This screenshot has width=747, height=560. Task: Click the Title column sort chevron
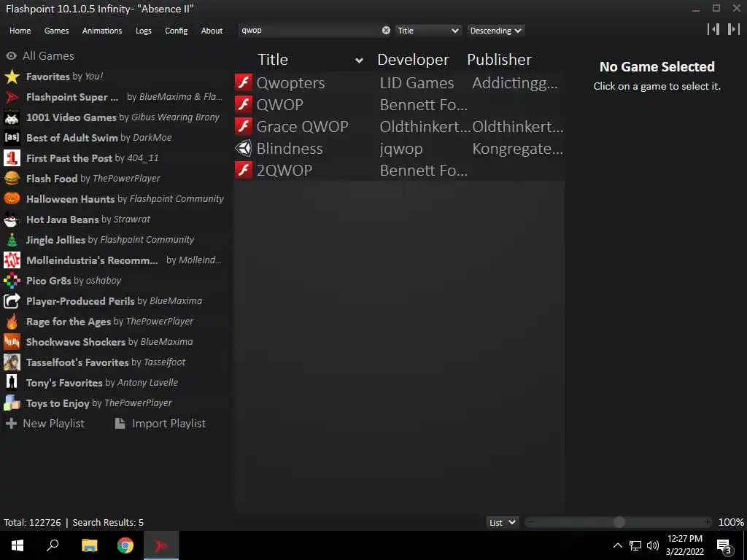[x=359, y=61]
